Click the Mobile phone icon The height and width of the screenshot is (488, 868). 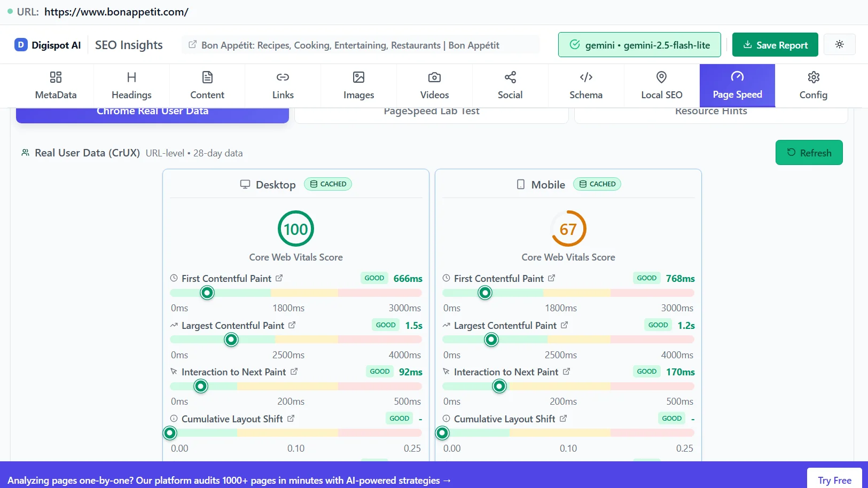coord(521,184)
